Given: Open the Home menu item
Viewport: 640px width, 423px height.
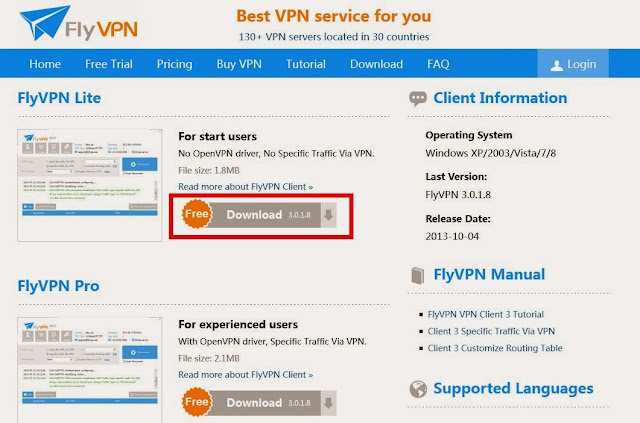Looking at the screenshot, I should (45, 64).
